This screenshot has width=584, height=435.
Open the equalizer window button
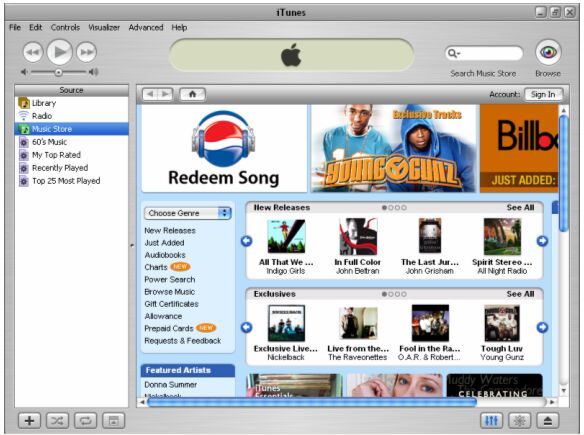coord(491,421)
